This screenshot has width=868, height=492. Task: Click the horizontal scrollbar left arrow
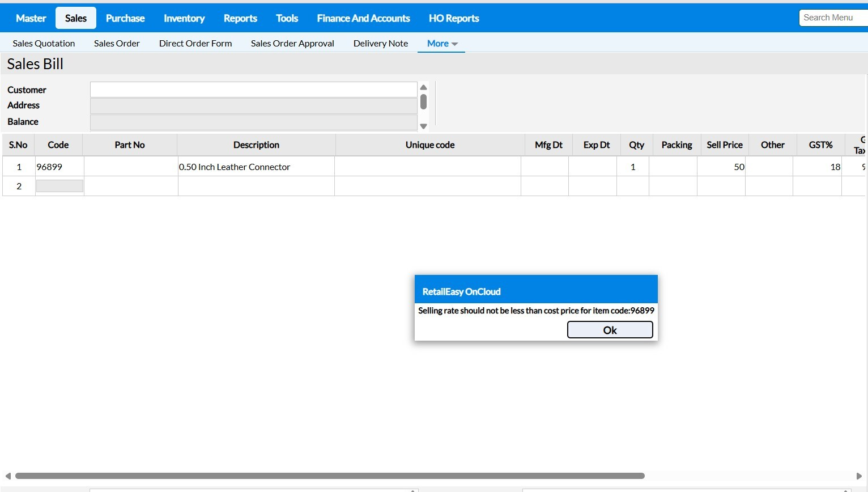click(8, 476)
